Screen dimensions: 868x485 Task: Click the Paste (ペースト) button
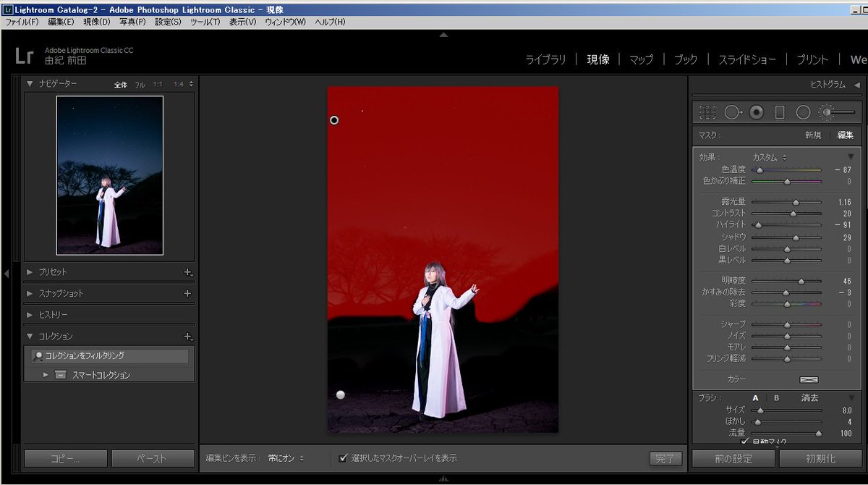point(153,458)
